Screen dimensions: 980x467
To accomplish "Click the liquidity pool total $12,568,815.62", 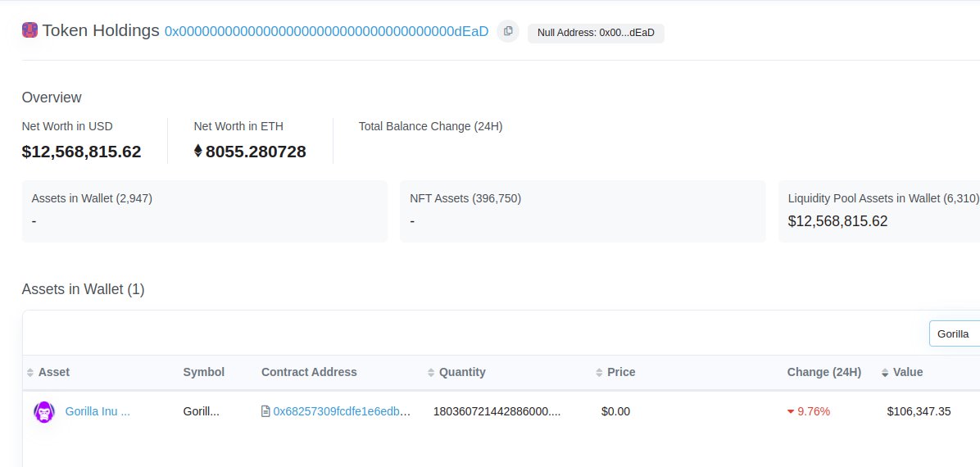I will (837, 221).
